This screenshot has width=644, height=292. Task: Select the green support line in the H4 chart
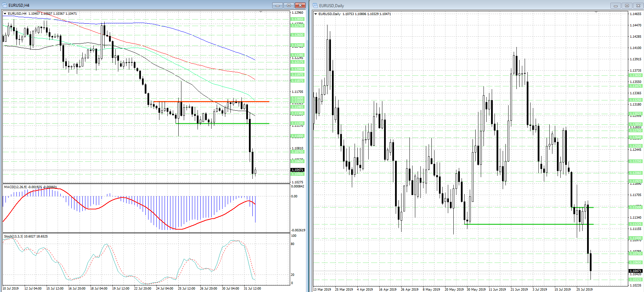pyautogui.click(x=222, y=123)
